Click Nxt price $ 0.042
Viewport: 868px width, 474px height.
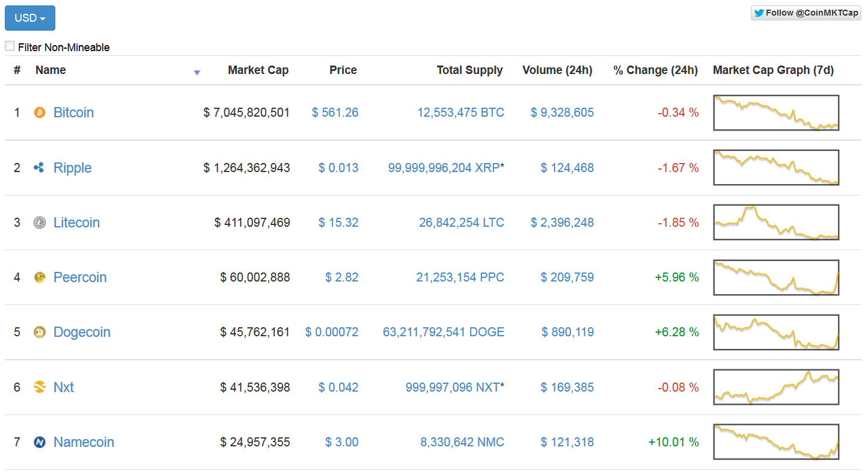[x=338, y=387]
